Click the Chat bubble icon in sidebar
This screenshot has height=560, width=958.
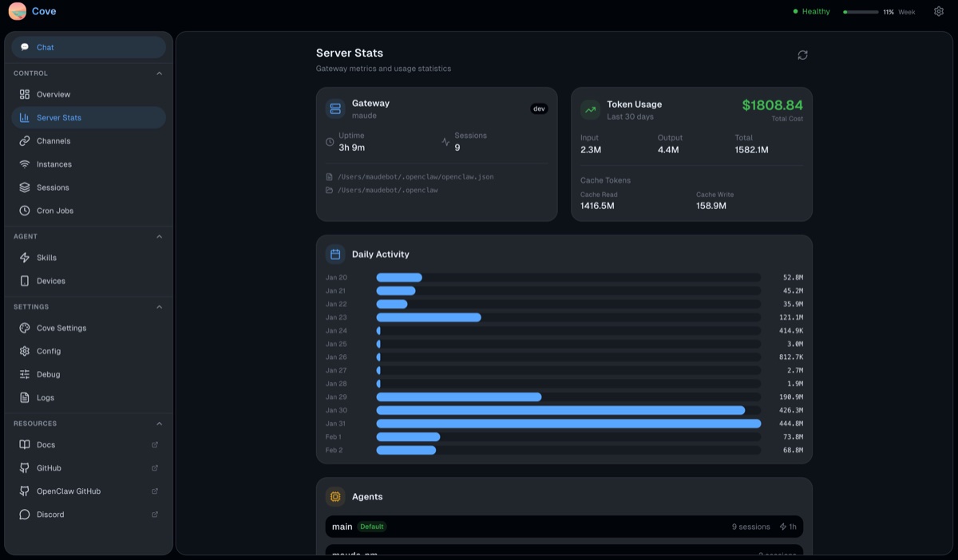[x=25, y=47]
